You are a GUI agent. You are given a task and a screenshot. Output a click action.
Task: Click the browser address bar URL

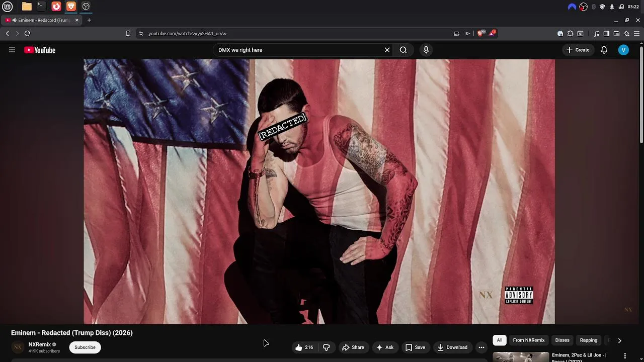tap(187, 34)
